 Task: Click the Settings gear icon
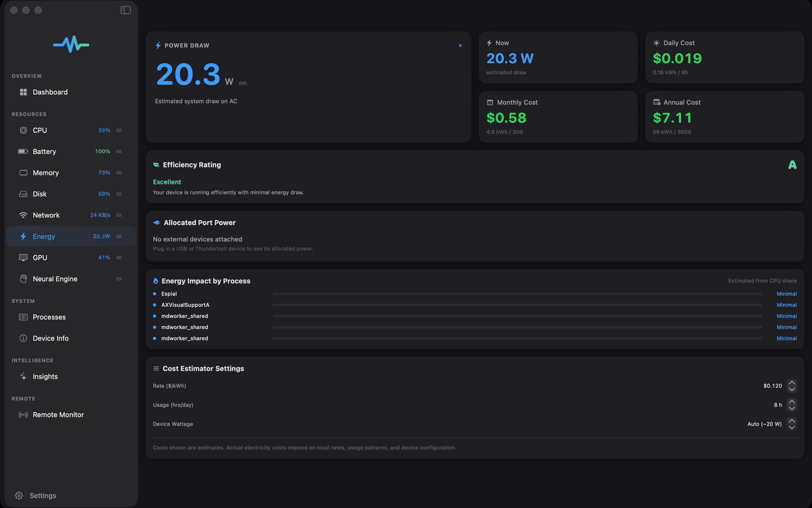(19, 496)
